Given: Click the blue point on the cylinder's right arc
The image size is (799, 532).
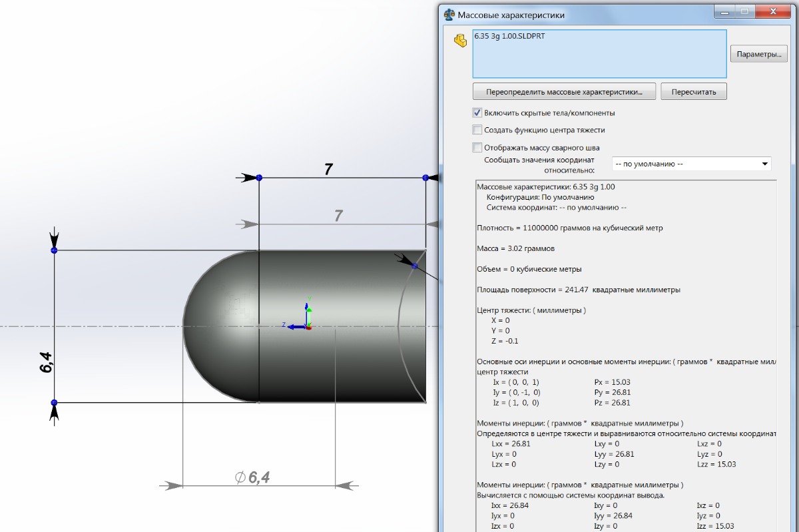Looking at the screenshot, I should [x=415, y=266].
